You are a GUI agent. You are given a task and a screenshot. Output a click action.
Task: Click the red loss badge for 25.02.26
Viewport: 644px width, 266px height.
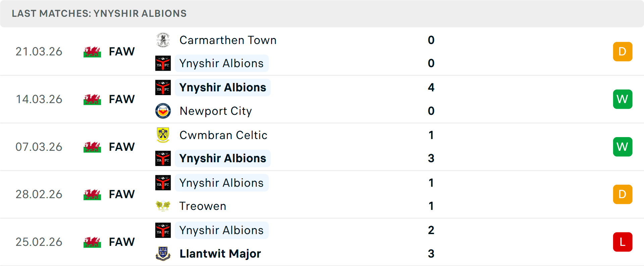(x=623, y=242)
